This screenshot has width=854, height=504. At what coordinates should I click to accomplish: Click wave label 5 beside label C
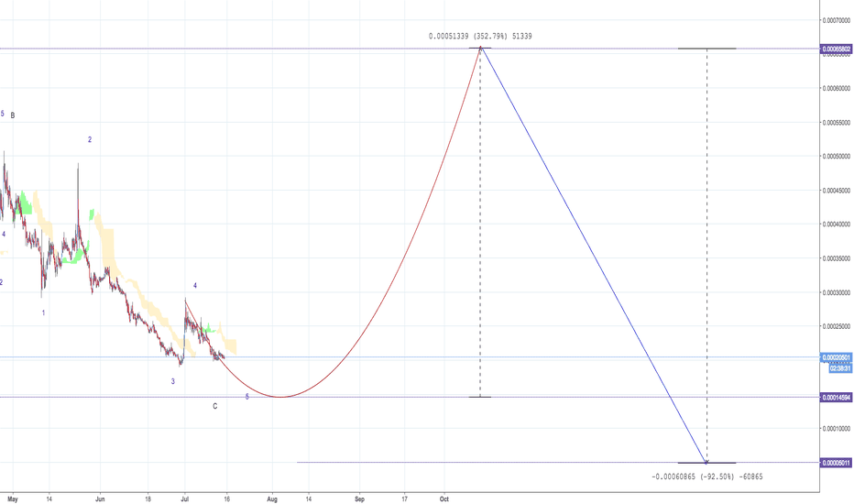click(246, 397)
